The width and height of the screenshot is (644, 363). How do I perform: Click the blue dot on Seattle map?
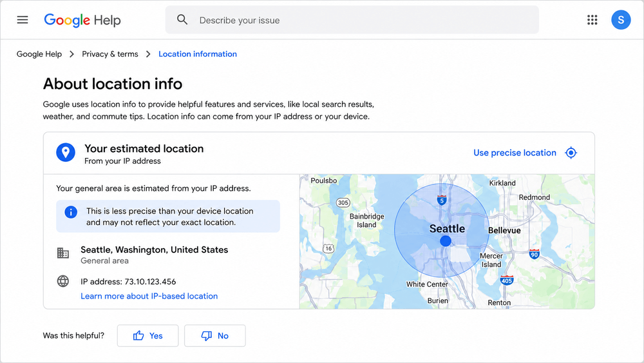click(445, 241)
